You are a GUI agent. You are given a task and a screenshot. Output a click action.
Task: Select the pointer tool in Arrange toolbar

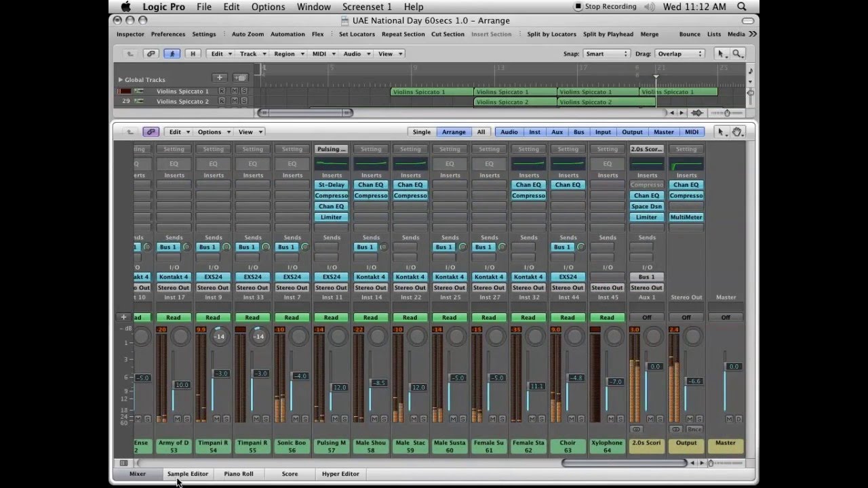[722, 54]
